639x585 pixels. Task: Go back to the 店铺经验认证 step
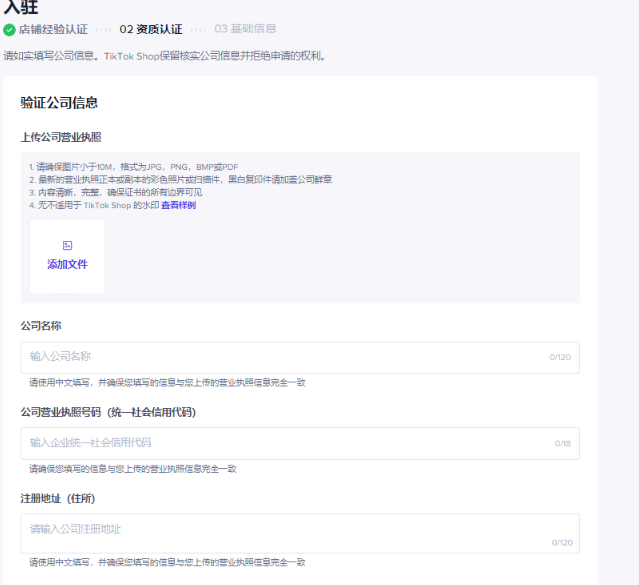[53, 29]
